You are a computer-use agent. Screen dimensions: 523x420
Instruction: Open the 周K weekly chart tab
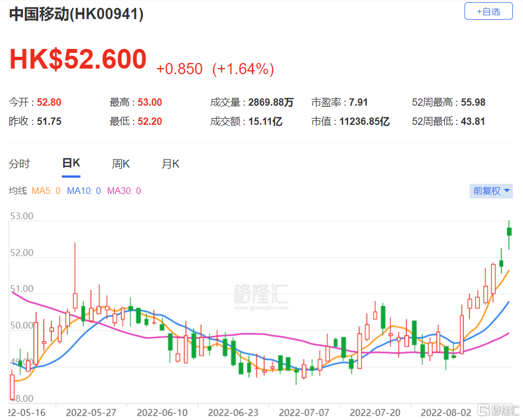pyautogui.click(x=121, y=164)
